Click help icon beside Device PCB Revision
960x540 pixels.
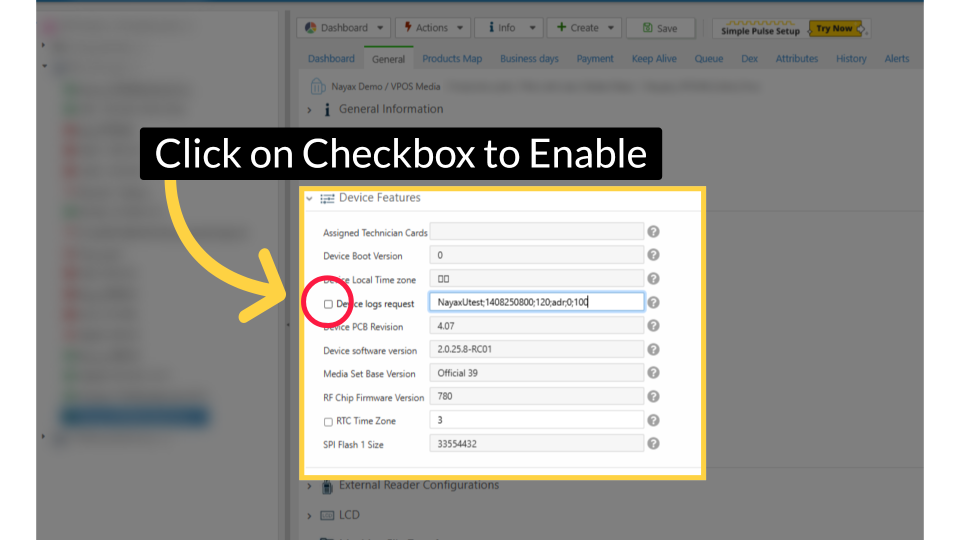tap(653, 325)
